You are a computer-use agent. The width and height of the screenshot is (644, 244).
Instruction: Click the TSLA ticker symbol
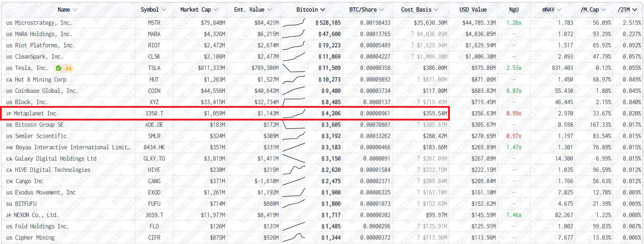point(154,68)
